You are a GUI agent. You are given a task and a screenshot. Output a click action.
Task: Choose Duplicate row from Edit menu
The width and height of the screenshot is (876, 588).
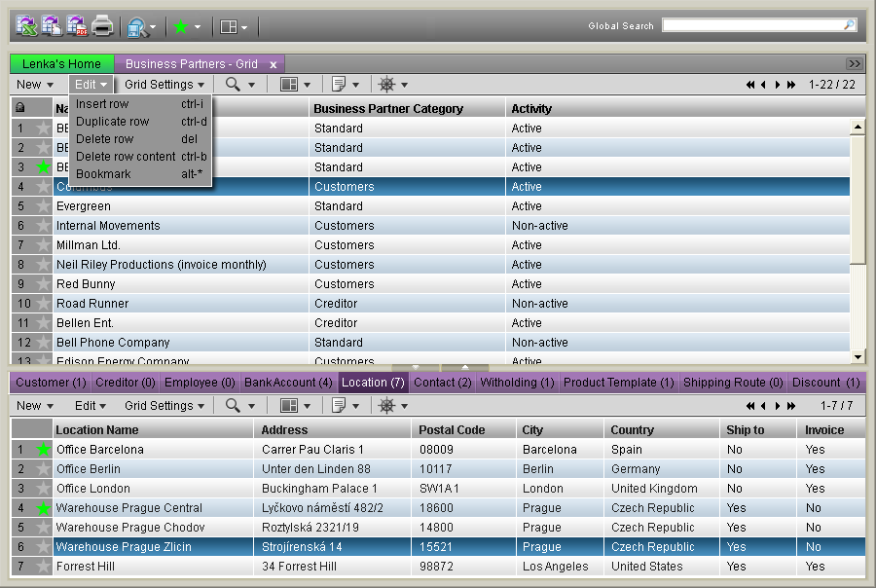(113, 122)
